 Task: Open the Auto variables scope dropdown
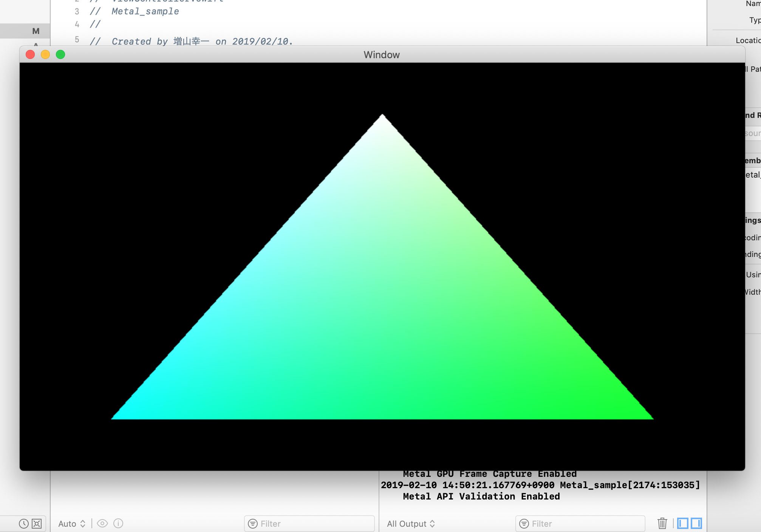72,524
